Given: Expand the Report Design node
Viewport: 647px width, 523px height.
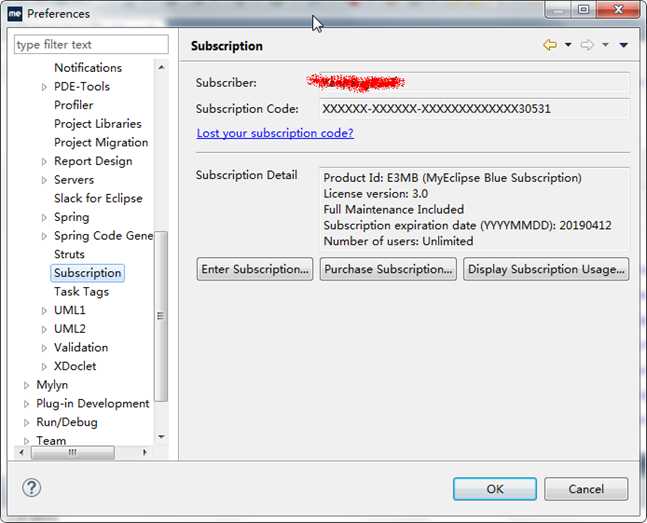Looking at the screenshot, I should (44, 161).
